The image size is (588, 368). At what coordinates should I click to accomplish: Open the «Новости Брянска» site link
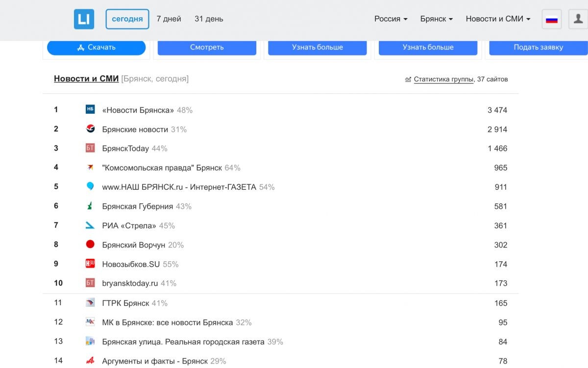point(138,110)
